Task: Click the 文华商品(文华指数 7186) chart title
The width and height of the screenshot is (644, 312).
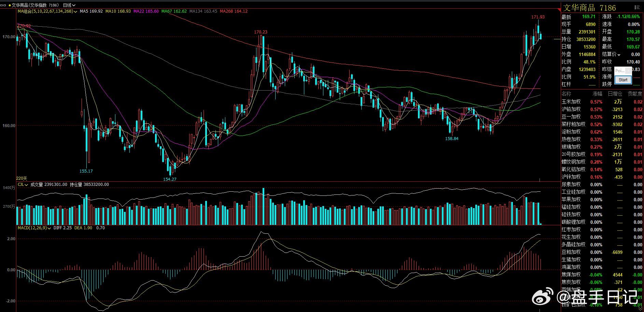Action: (35, 5)
